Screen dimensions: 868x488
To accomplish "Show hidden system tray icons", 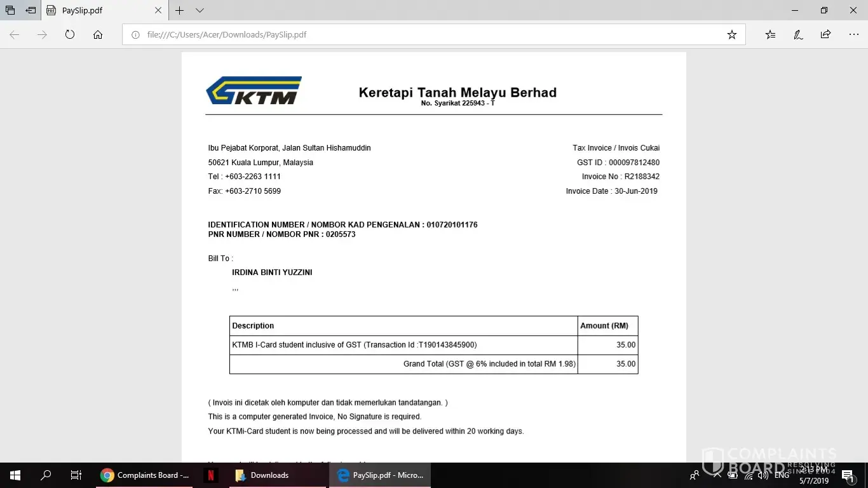I will point(717,475).
